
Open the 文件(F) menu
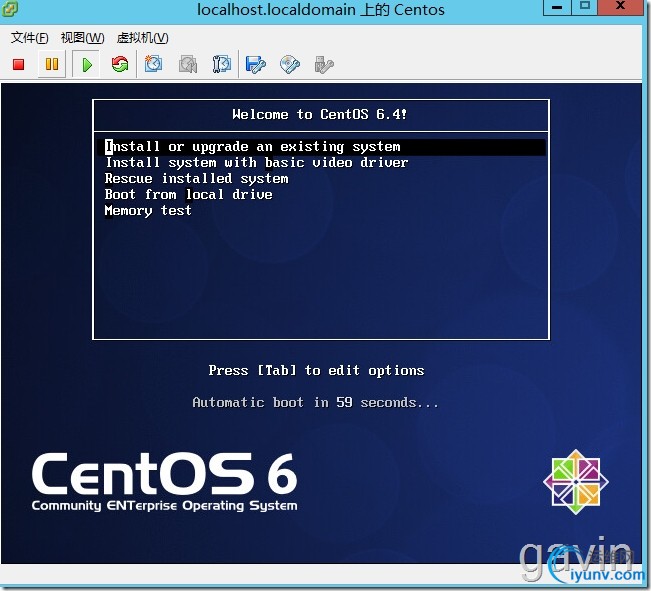point(29,38)
